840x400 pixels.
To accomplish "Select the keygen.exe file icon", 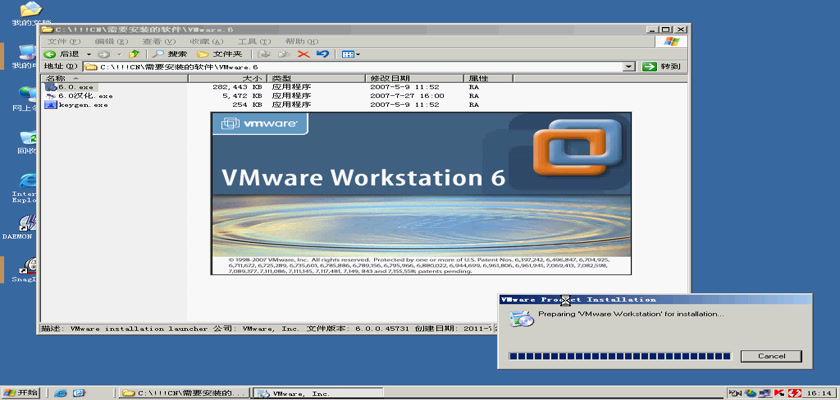I will click(51, 105).
